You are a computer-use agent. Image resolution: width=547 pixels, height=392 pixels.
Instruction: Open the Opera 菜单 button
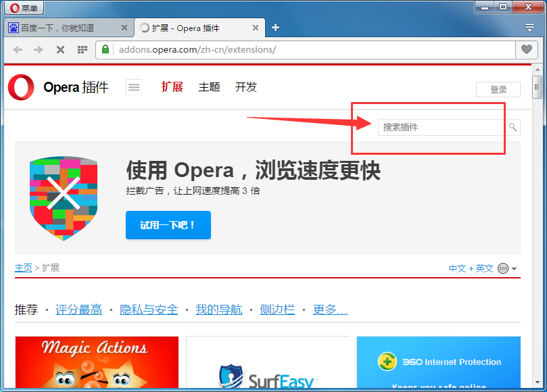[x=24, y=7]
